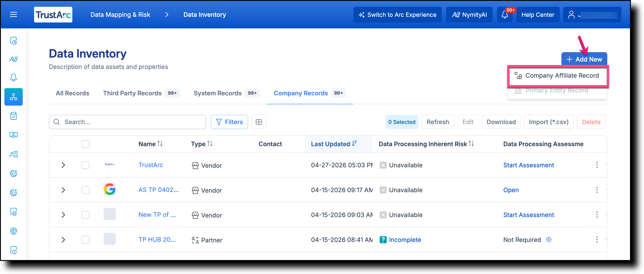Select the Data Mapping sidebar icon

14,97
